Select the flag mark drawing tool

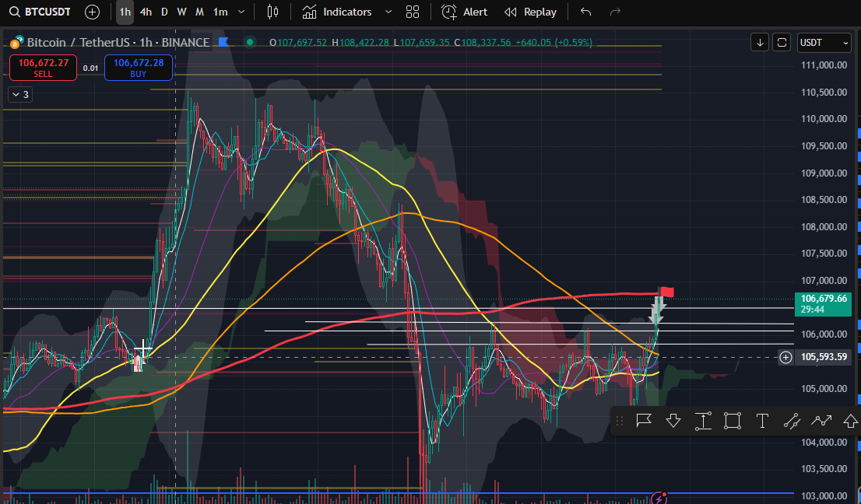click(x=644, y=421)
